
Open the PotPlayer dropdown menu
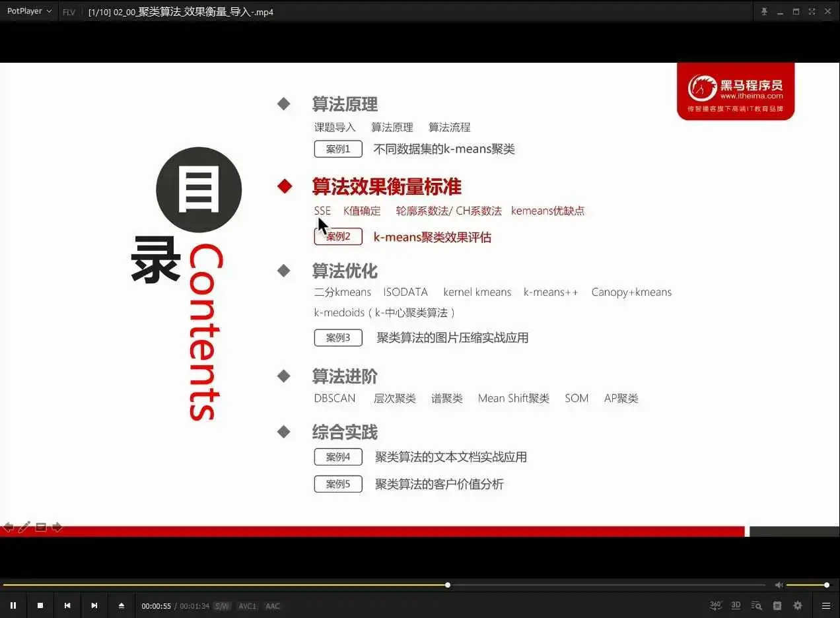(28, 11)
